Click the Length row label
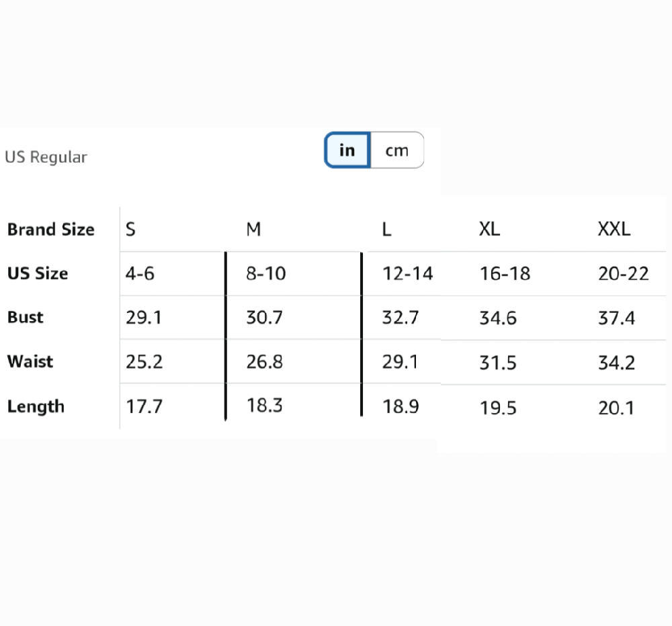This screenshot has height=626, width=672. pyautogui.click(x=36, y=406)
